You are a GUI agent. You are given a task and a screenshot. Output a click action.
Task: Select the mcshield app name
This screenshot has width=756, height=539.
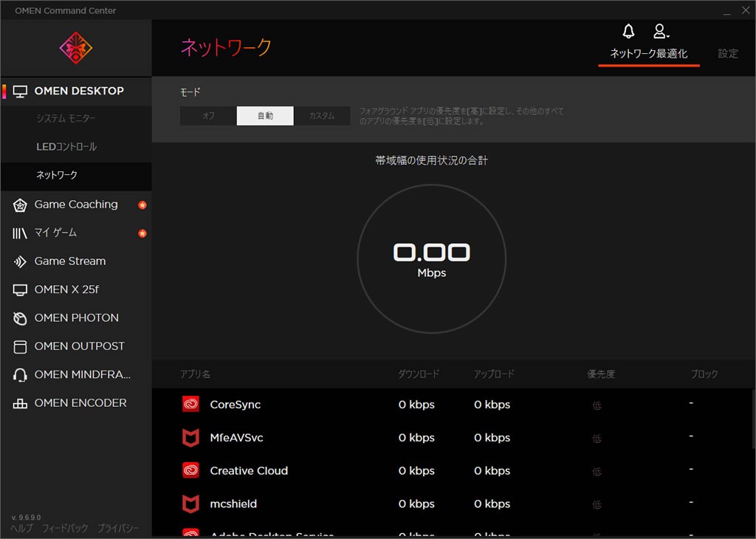coord(233,504)
